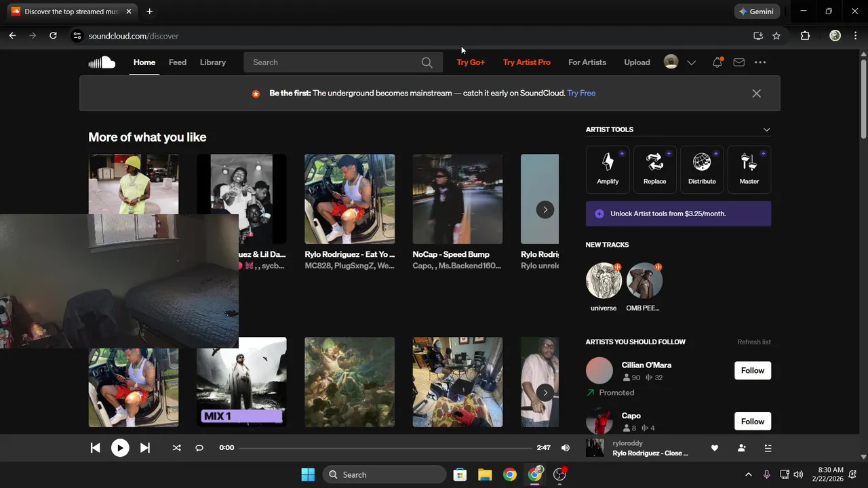Click the volume speaker icon
Viewport: 868px width, 488px height.
click(566, 448)
